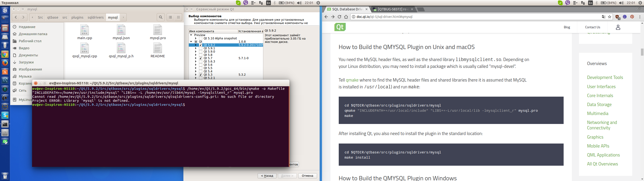
Task: Click the web page vertical scrollbar thumb
Action: point(642,52)
